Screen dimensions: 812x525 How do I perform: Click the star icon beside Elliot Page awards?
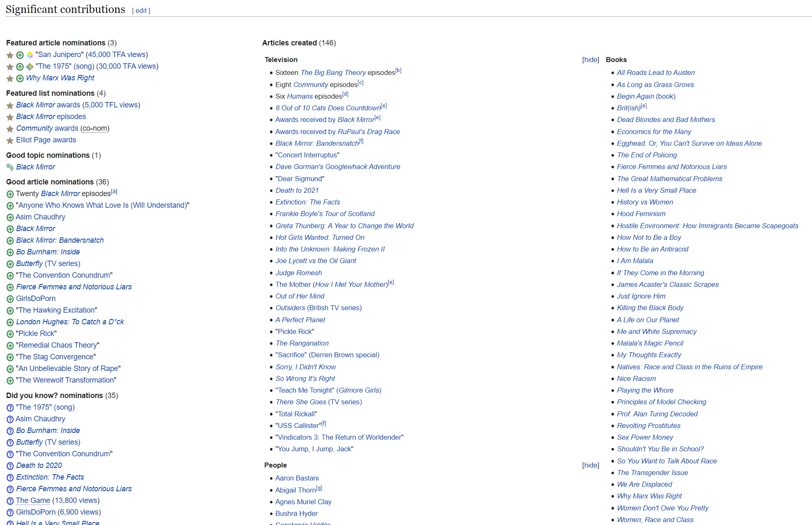(x=10, y=140)
